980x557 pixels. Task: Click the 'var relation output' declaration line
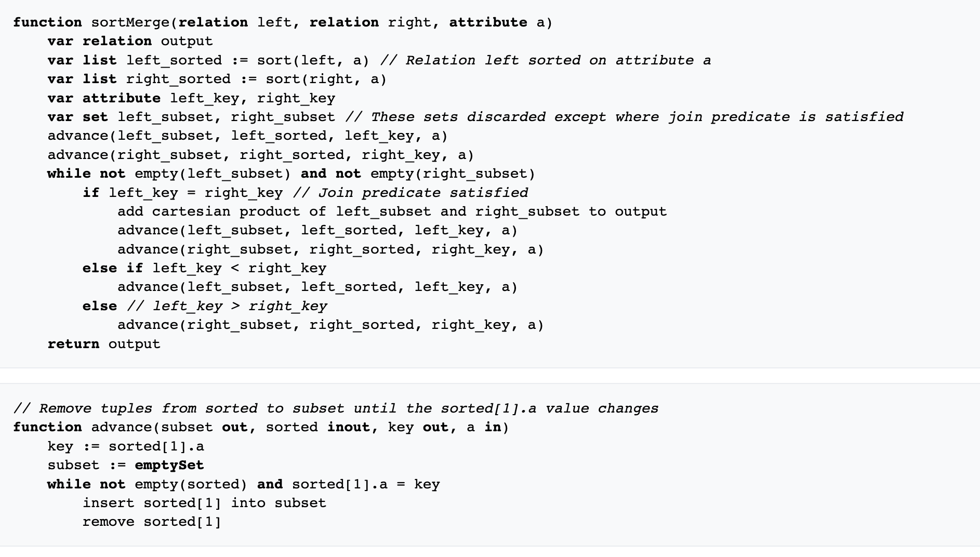tap(130, 41)
